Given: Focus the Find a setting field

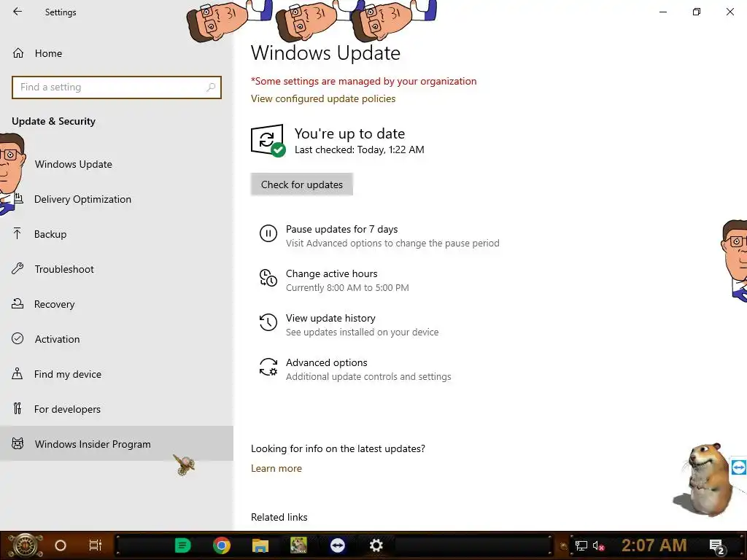Looking at the screenshot, I should point(117,87).
